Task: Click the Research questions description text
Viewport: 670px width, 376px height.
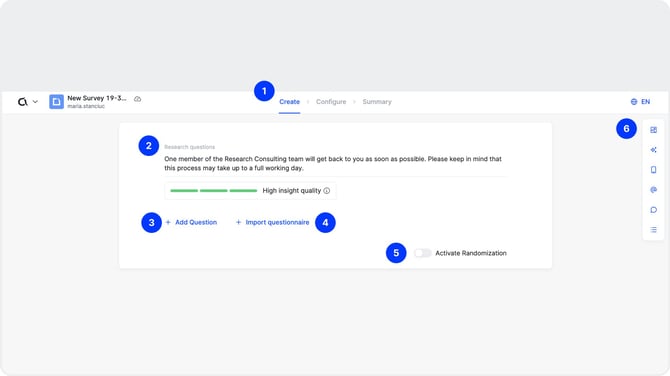Action: click(333, 163)
